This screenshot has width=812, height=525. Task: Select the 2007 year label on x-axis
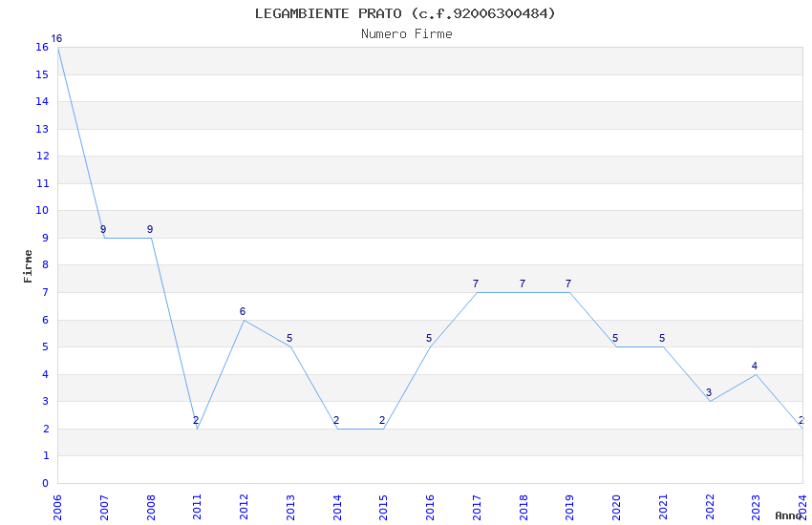tap(104, 508)
